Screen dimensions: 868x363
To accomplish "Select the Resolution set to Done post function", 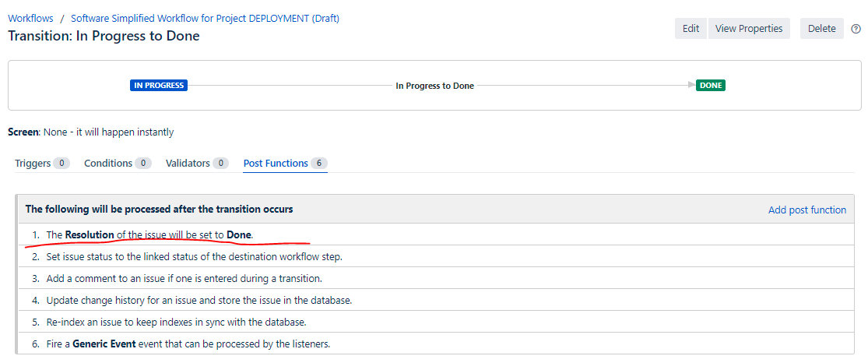I will click(436, 234).
